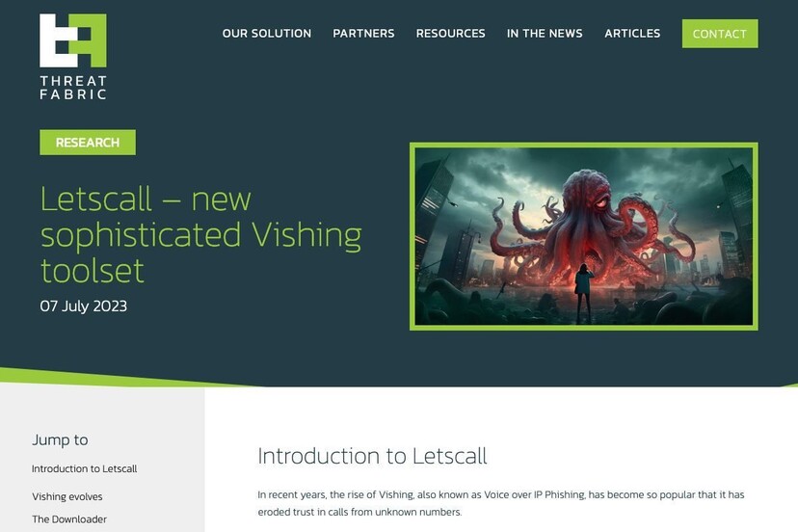The height and width of the screenshot is (532, 798).
Task: Jump to the Vishing evolves section
Action: (x=67, y=496)
